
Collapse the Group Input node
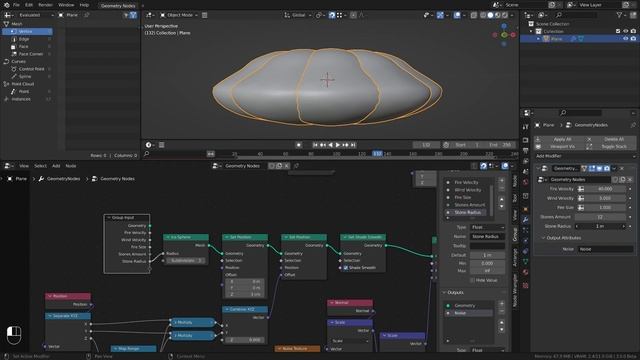click(109, 218)
